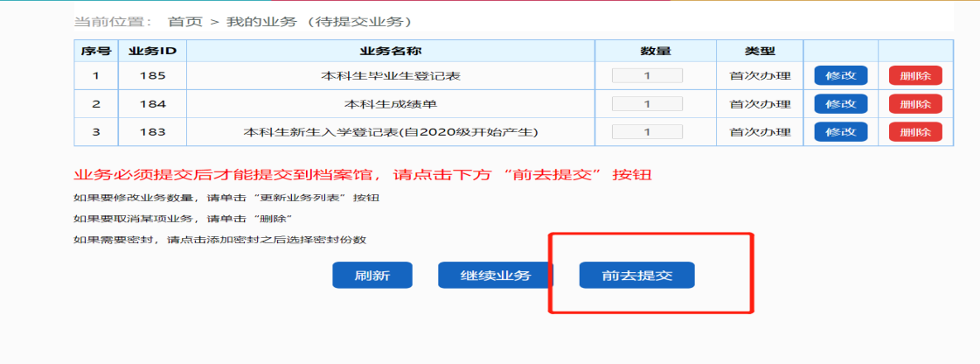This screenshot has width=980, height=364.
Task: Click the 业务ID column header
Action: pyautogui.click(x=152, y=51)
